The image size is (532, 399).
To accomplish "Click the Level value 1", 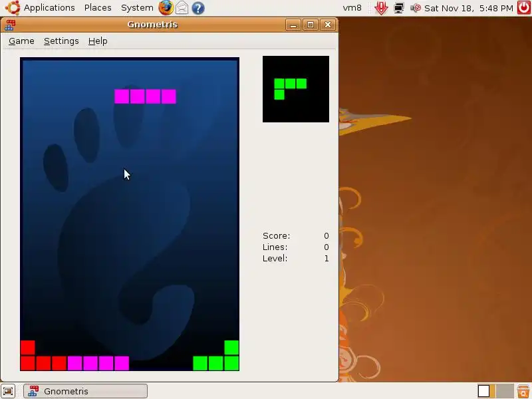I will (x=327, y=258).
